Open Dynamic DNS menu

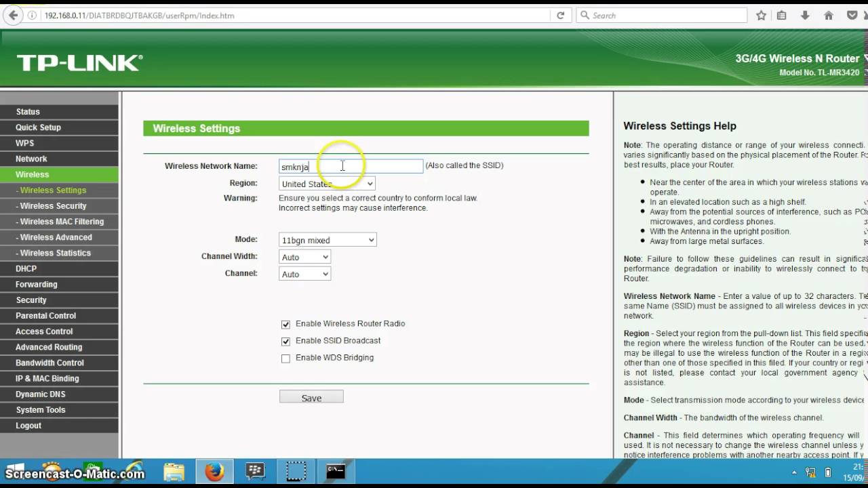click(59, 394)
